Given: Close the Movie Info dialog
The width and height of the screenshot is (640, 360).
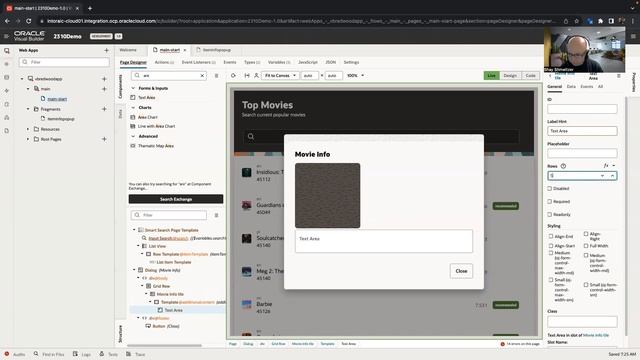Looking at the screenshot, I should (x=461, y=271).
